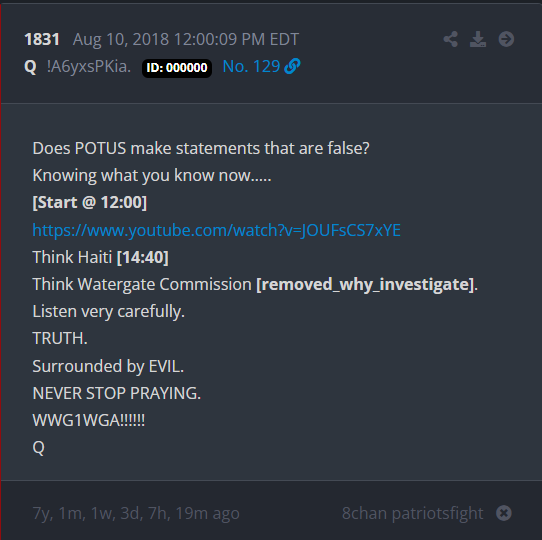Screen dimensions: 542x540
Task: Click the circled X icon near 8chan patriotsfight
Action: pos(504,513)
